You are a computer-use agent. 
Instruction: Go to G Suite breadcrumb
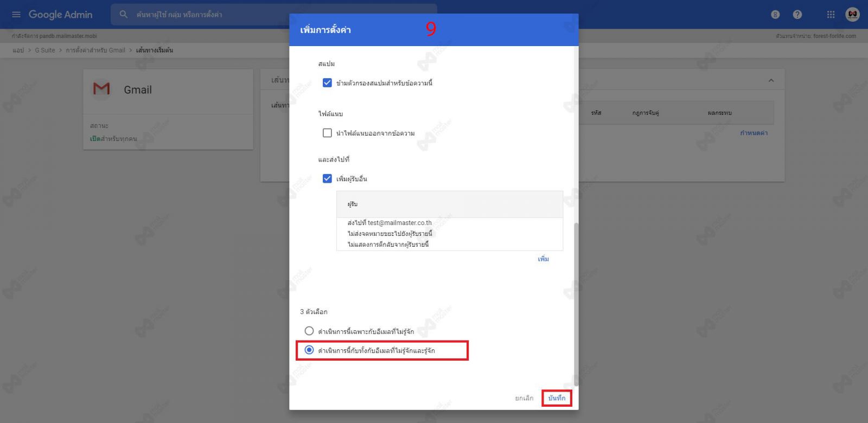point(45,50)
